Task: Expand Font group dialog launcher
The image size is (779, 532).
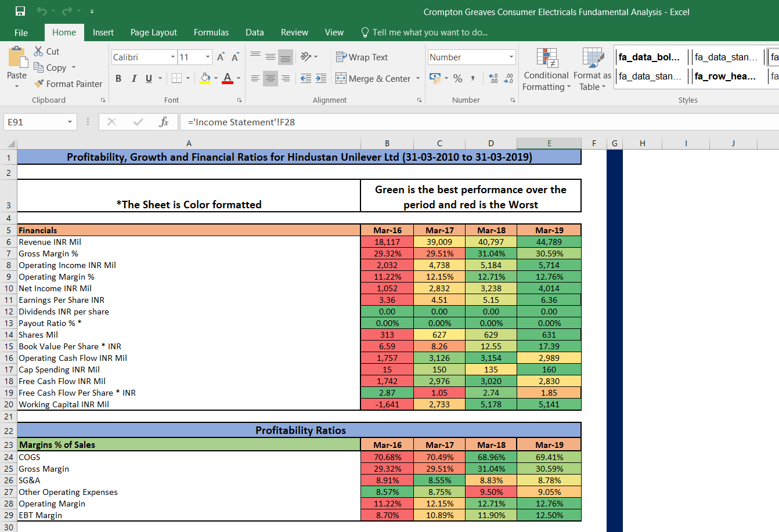Action: [239, 100]
